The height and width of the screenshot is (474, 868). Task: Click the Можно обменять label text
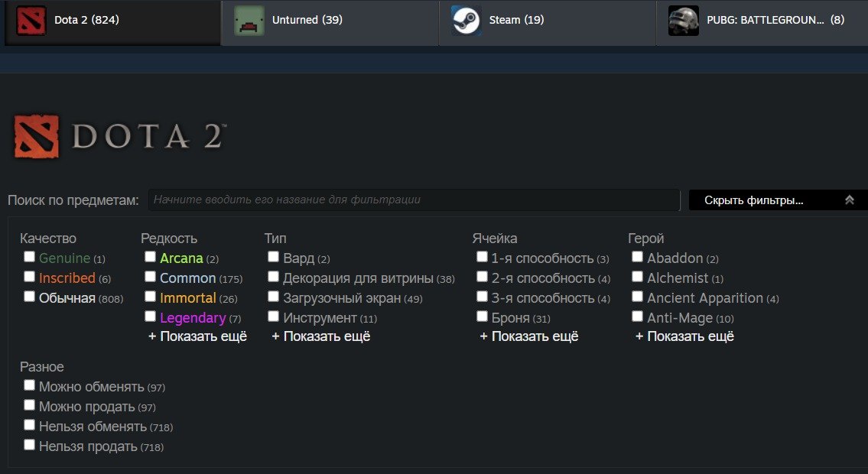91,387
